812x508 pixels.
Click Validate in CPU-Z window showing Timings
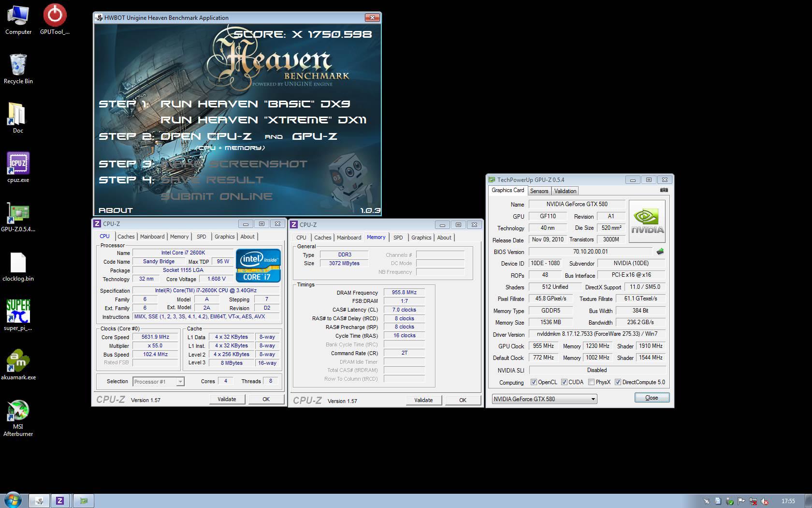[423, 400]
